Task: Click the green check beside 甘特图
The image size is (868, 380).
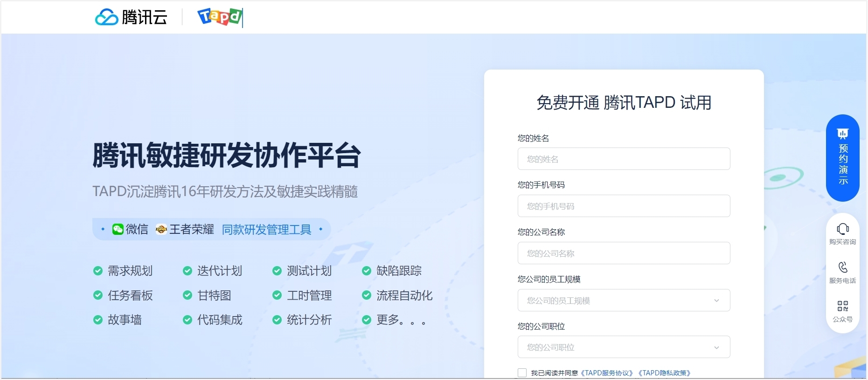Action: pyautogui.click(x=187, y=295)
